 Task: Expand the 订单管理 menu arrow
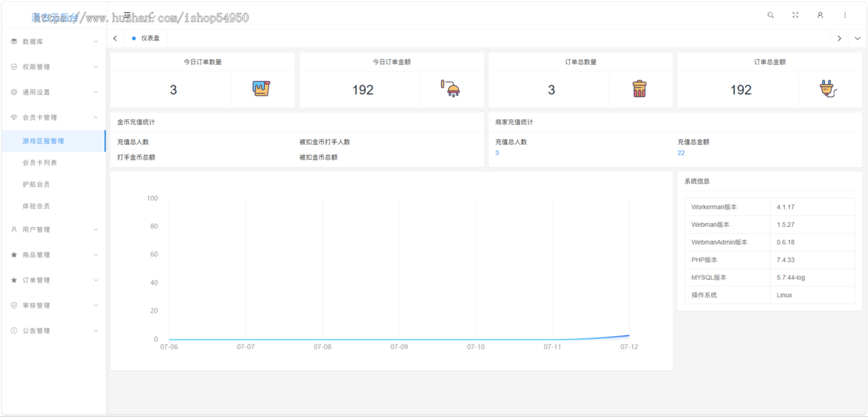(95, 280)
